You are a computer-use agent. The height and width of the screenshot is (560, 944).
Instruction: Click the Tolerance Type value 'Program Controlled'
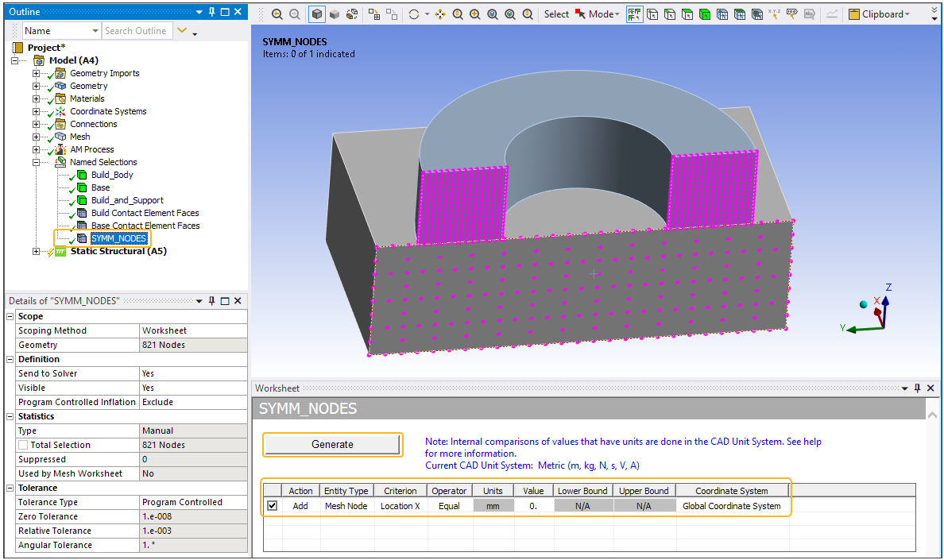pos(192,502)
